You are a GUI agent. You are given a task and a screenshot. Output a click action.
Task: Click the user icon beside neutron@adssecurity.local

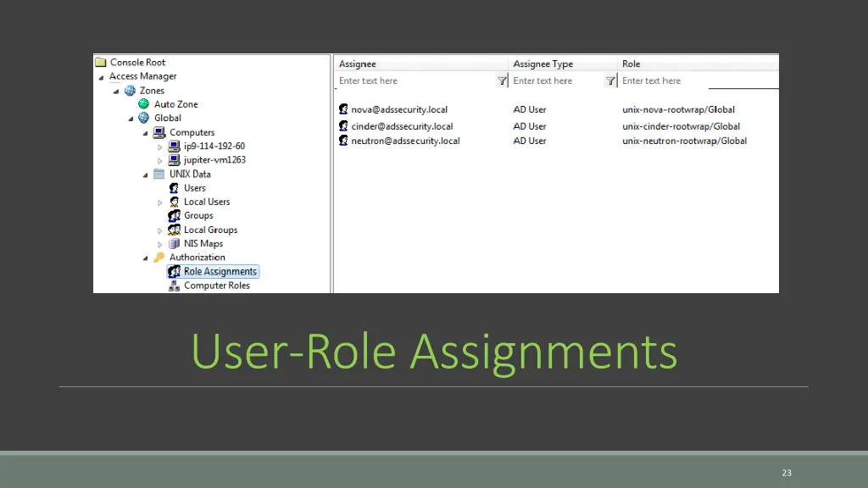pos(343,141)
